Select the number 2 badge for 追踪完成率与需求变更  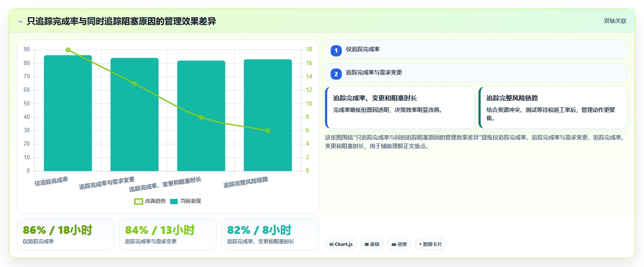point(336,74)
